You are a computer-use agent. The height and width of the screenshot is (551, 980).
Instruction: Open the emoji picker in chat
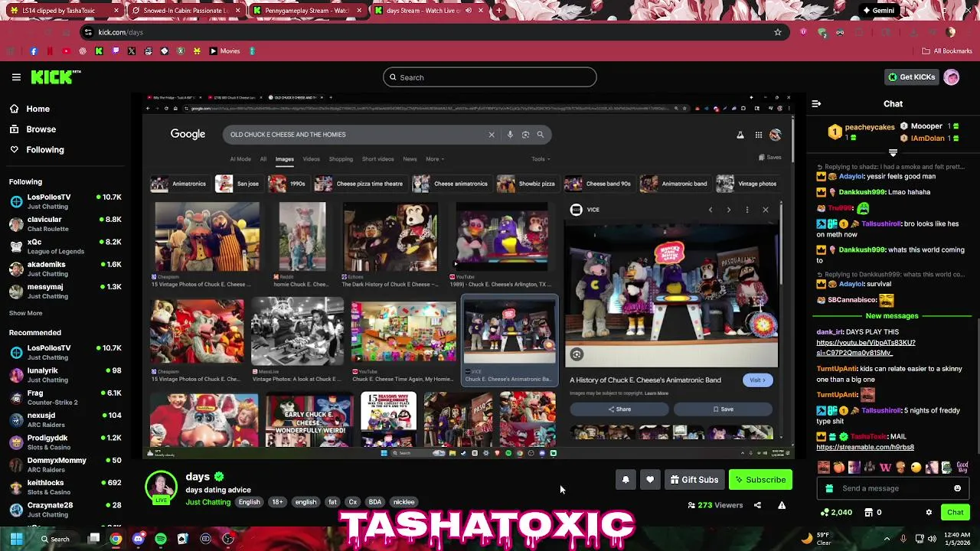pyautogui.click(x=957, y=488)
